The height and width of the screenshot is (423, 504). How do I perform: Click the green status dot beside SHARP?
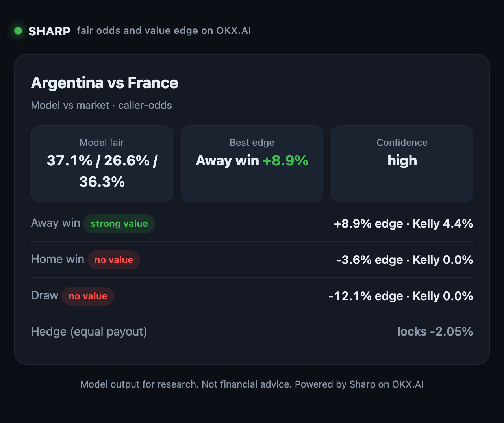pos(18,31)
